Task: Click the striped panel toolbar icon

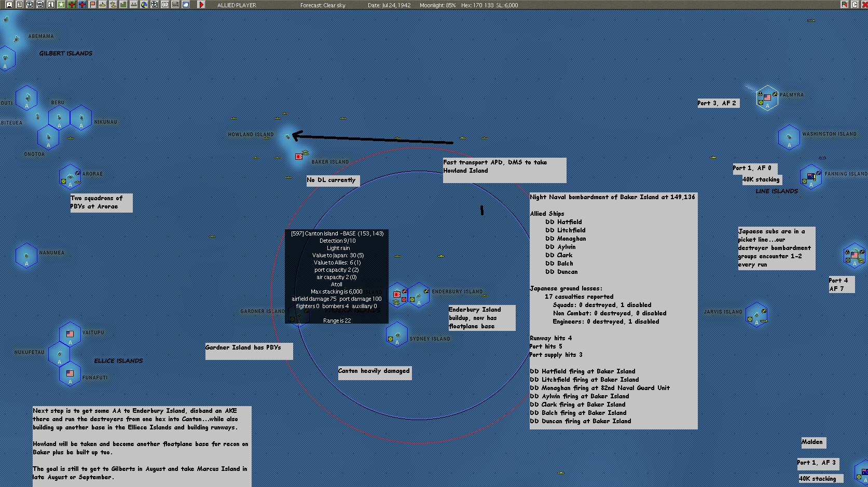Action: 175,5
